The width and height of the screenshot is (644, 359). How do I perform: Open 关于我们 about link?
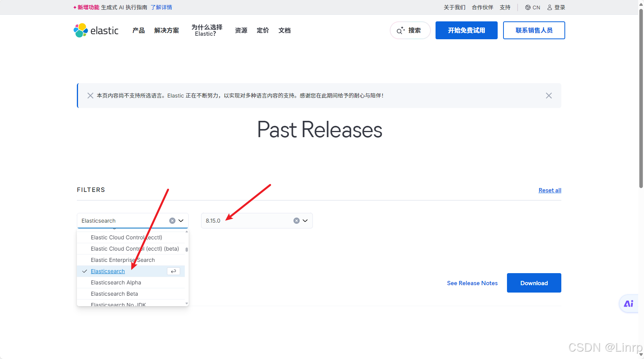(x=455, y=7)
